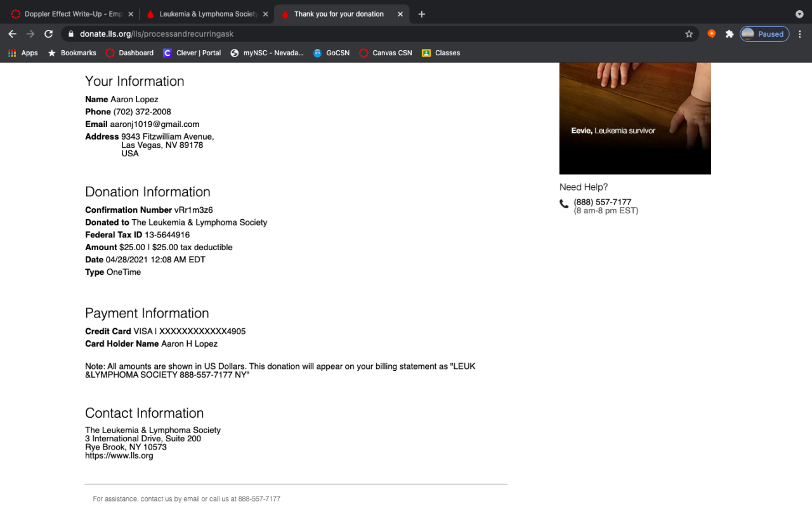Switch to the Leukemia & Lymphoma Society tab
Viewport: 812px width, 508px height.
pos(207,14)
